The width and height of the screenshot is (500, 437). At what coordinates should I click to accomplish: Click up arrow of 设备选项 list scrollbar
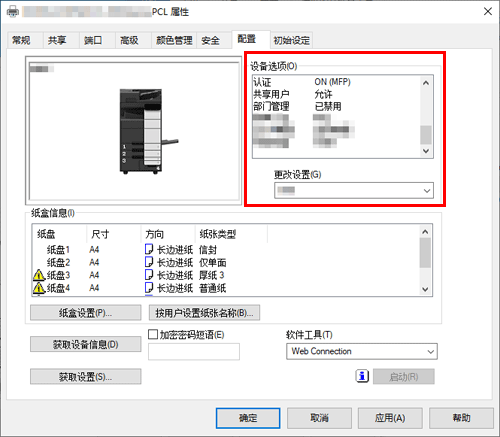(426, 83)
